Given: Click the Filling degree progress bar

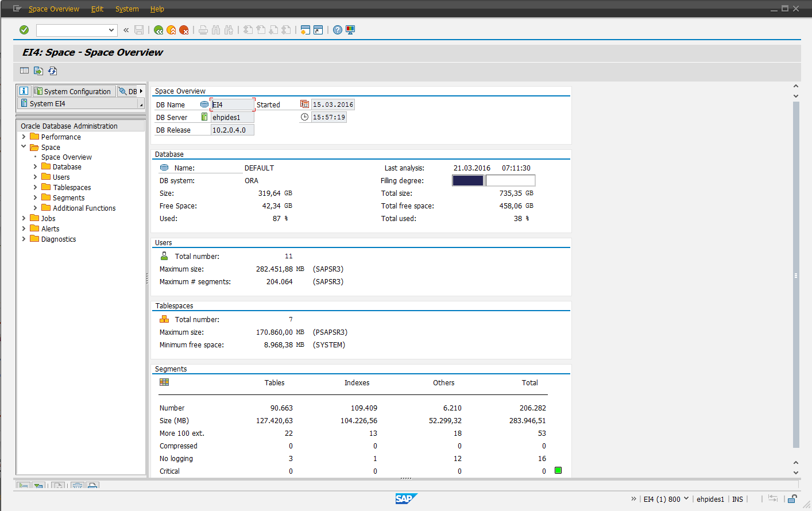Looking at the screenshot, I should pos(494,180).
